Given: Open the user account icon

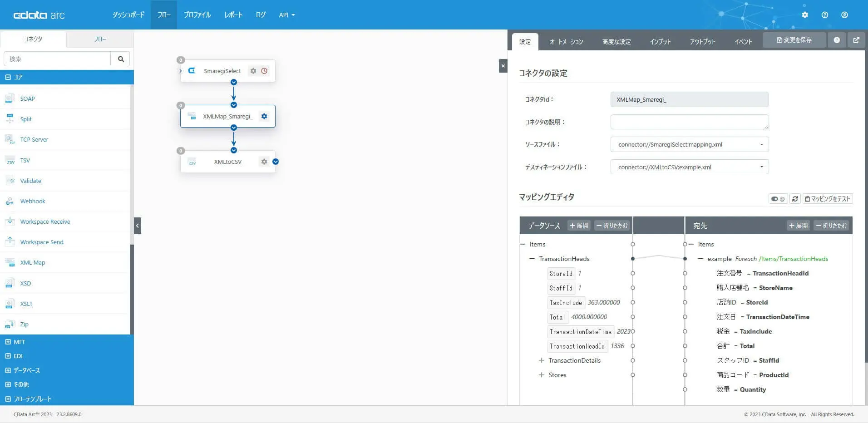Looking at the screenshot, I should click(x=844, y=15).
